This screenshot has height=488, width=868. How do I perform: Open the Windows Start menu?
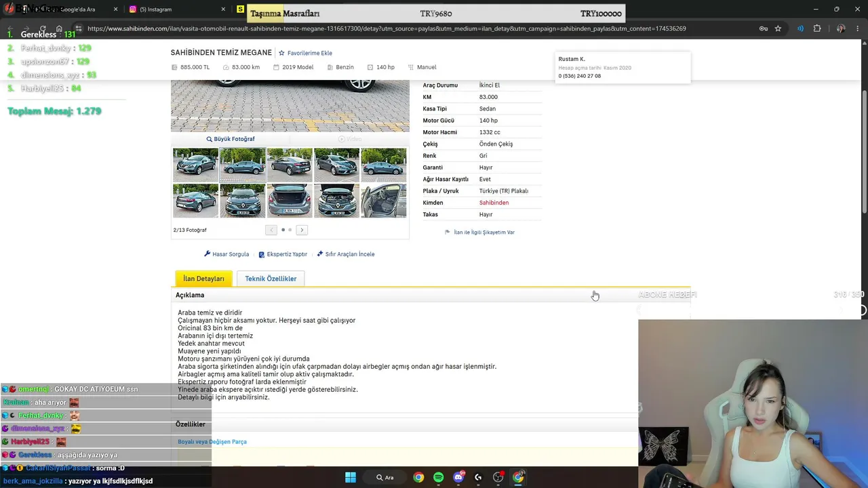click(x=351, y=477)
